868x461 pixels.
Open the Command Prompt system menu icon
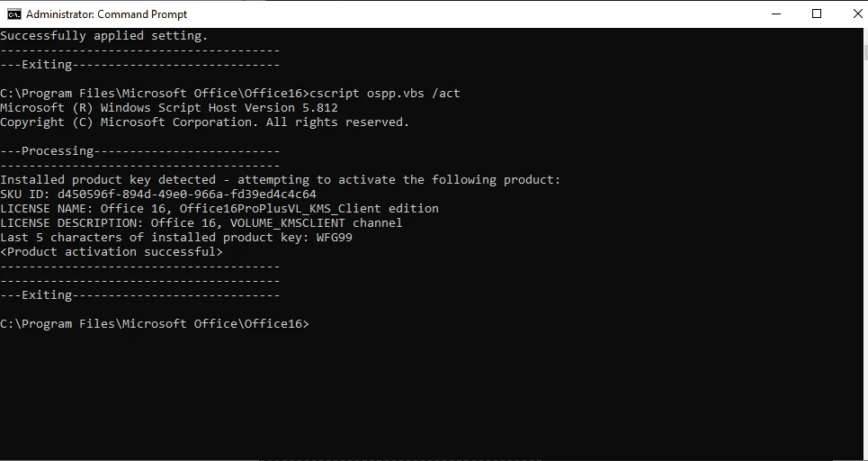tap(13, 14)
